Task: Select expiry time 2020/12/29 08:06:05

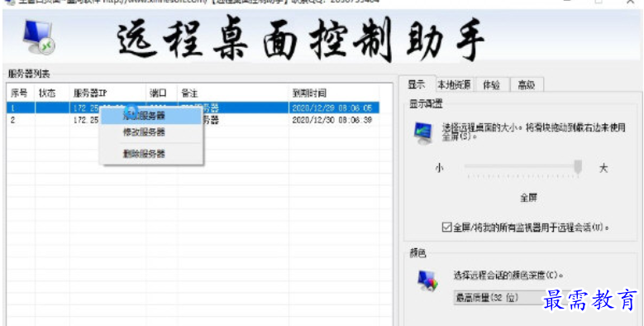Action: pos(332,108)
